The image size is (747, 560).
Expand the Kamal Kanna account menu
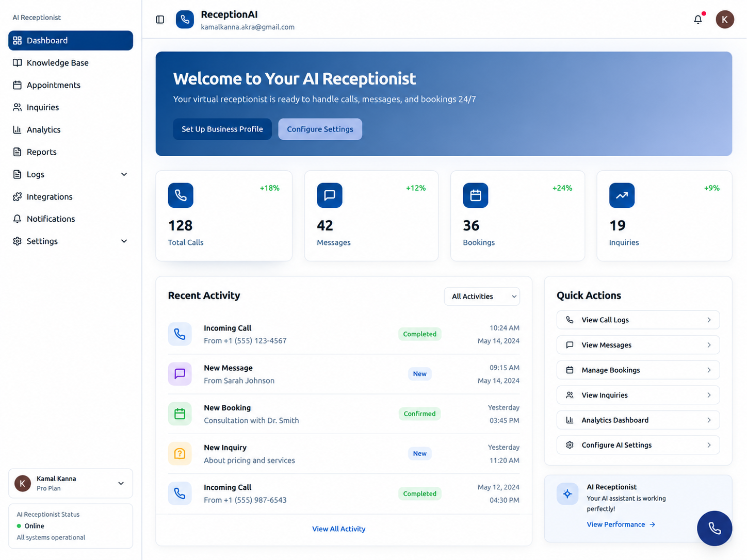click(x=71, y=483)
